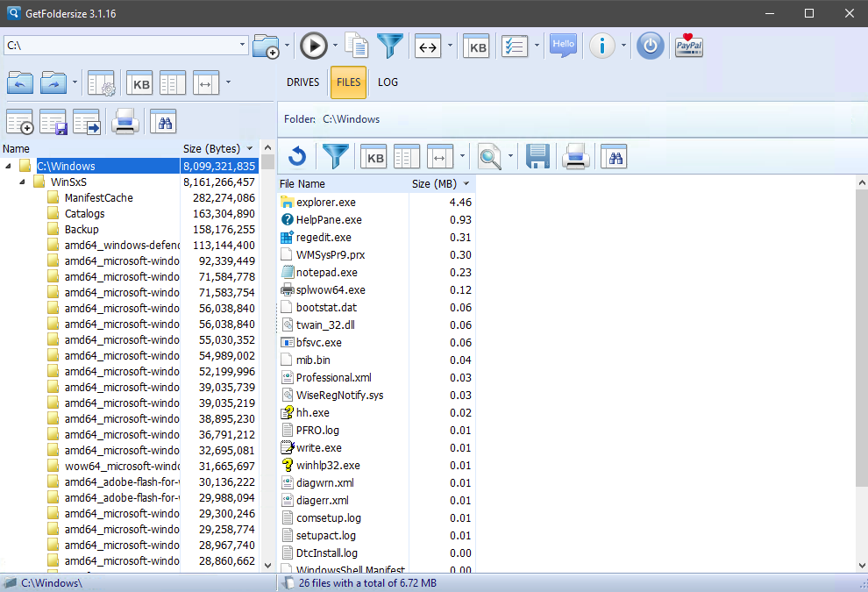Image resolution: width=868 pixels, height=592 pixels.
Task: Open dropdown beside folder forward icon
Action: click(x=75, y=83)
